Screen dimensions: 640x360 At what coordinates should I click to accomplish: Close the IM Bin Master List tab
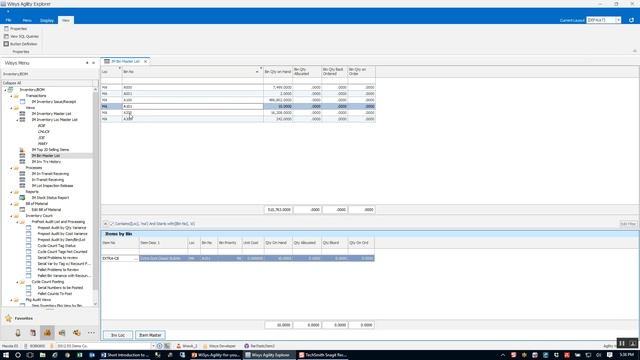145,61
